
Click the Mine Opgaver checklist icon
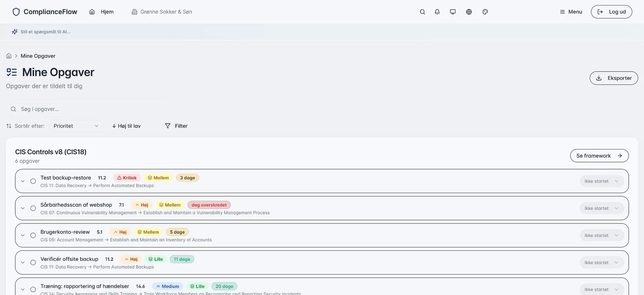tap(12, 72)
